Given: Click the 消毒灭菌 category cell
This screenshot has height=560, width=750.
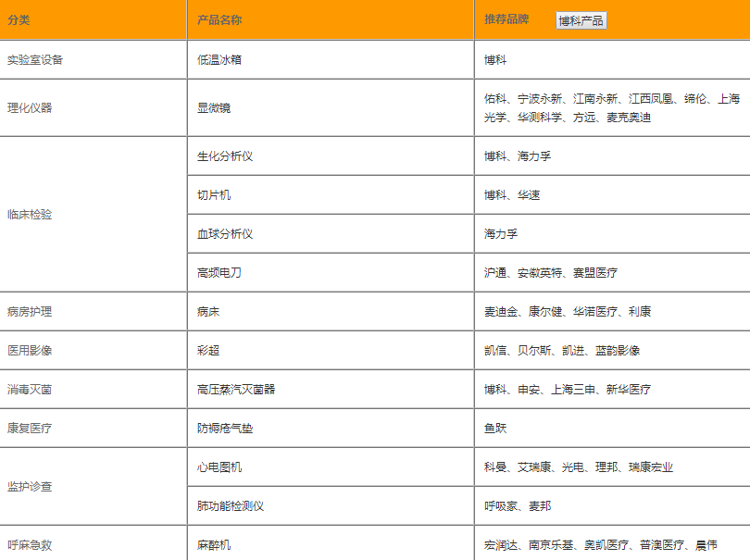Looking at the screenshot, I should click(94, 390).
